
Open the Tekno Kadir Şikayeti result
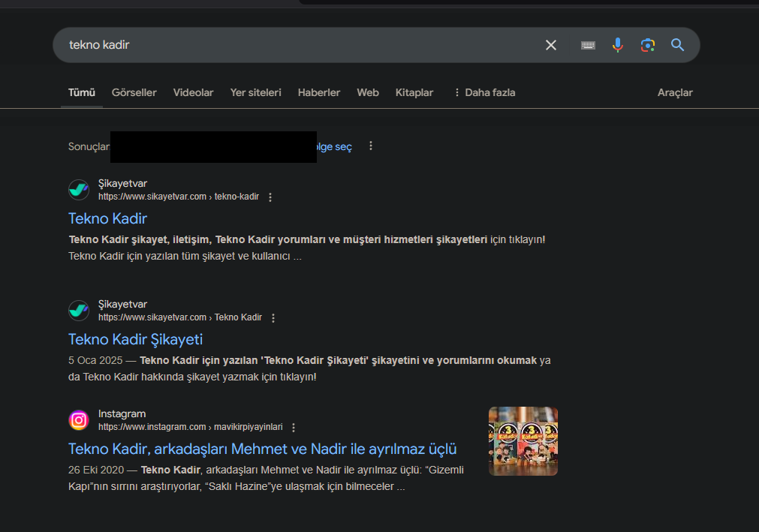(136, 339)
